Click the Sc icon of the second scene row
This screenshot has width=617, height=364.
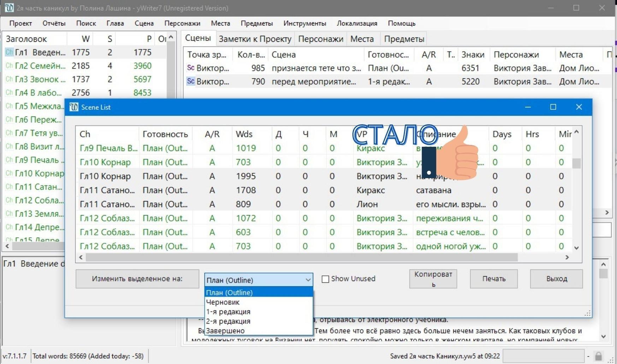pos(191,81)
